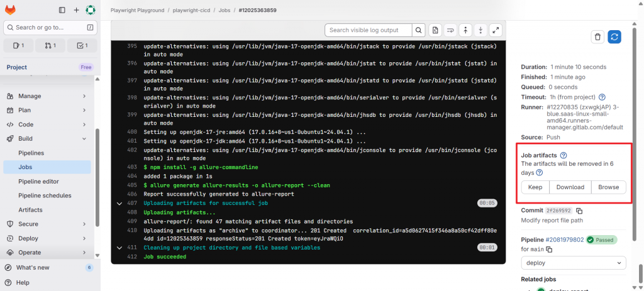Image resolution: width=644 pixels, height=291 pixels.
Task: Erase job log with trash icon
Action: pos(597,37)
